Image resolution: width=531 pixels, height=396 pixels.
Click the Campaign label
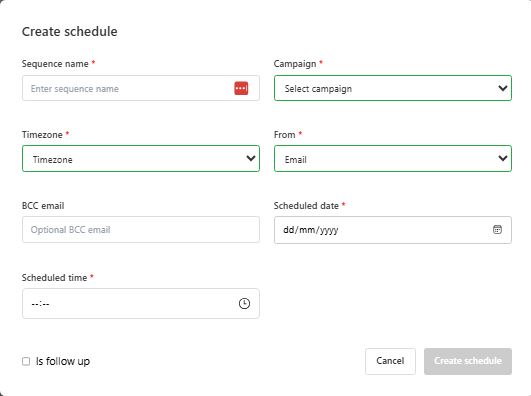coord(295,64)
